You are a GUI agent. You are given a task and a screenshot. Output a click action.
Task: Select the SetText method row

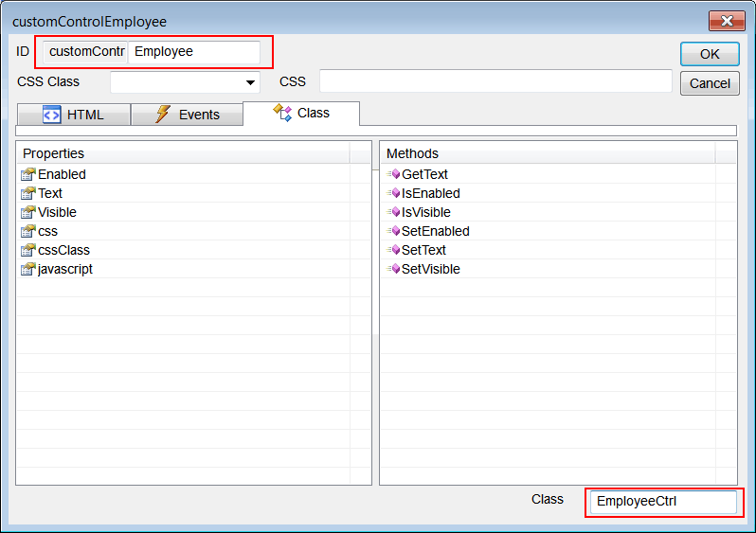tap(558, 250)
